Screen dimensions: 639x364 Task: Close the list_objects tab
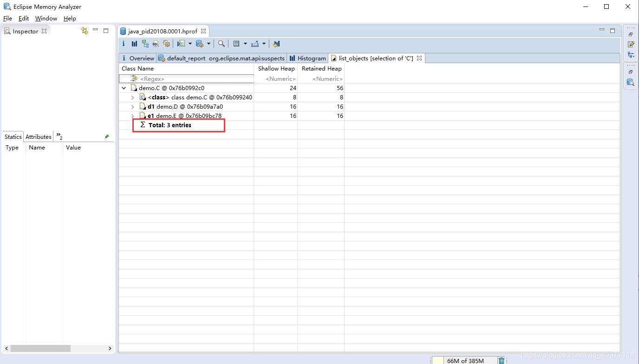point(419,58)
